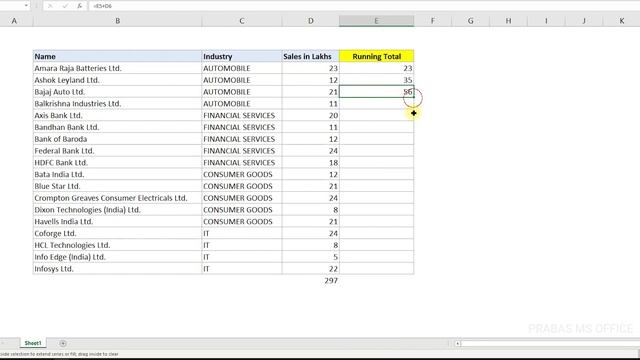The height and width of the screenshot is (360, 640).
Task: Select column C header
Action: coord(242,21)
